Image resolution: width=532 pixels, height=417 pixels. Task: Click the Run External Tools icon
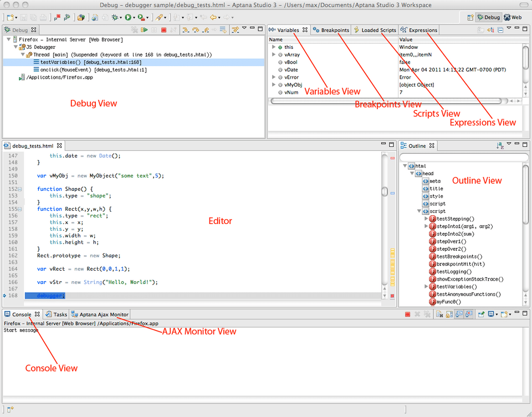pyautogui.click(x=141, y=17)
